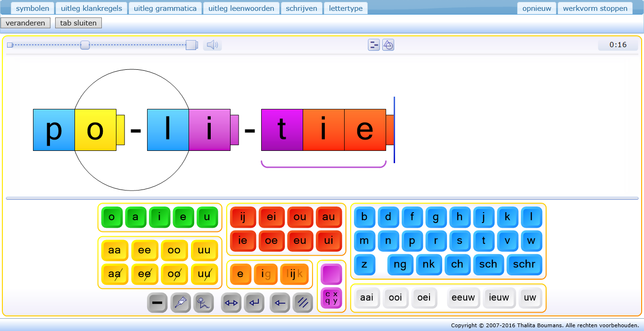Click the hyphen dash key button
This screenshot has width=644, height=331.
click(157, 303)
